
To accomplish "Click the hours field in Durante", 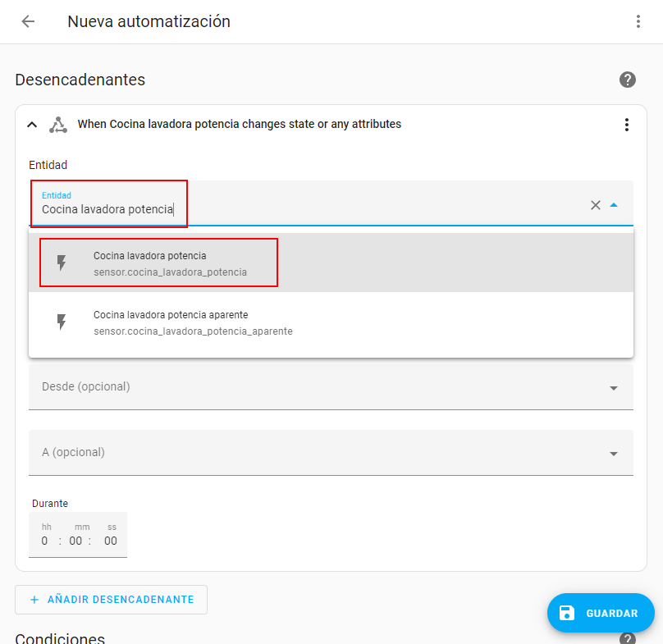I will pyautogui.click(x=46, y=541).
